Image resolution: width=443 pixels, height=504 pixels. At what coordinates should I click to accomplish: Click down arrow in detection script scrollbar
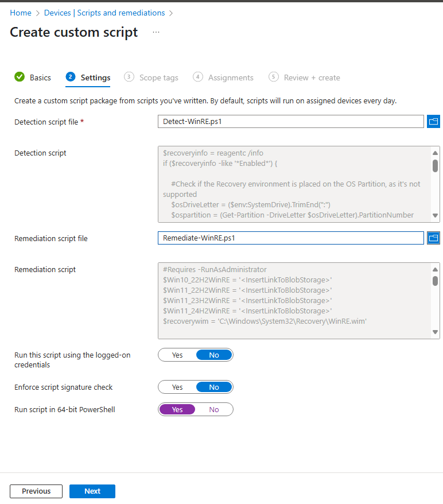coord(436,216)
